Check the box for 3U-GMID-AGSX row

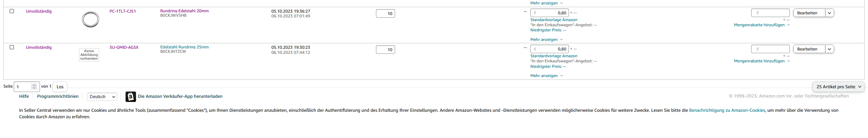tap(12, 47)
